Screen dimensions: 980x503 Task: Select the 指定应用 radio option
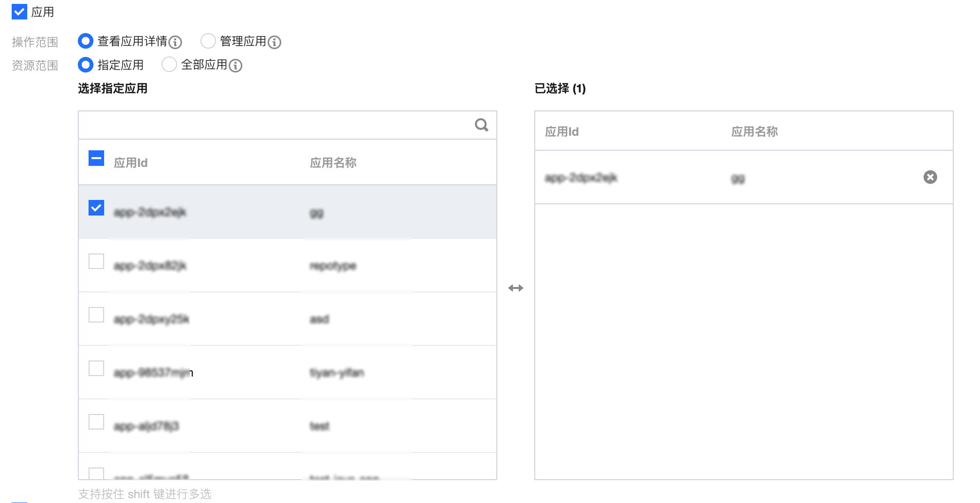point(86,64)
